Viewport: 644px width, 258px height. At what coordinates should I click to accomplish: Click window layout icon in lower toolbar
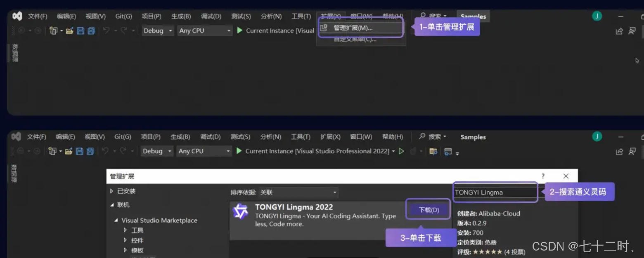pyautogui.click(x=448, y=151)
